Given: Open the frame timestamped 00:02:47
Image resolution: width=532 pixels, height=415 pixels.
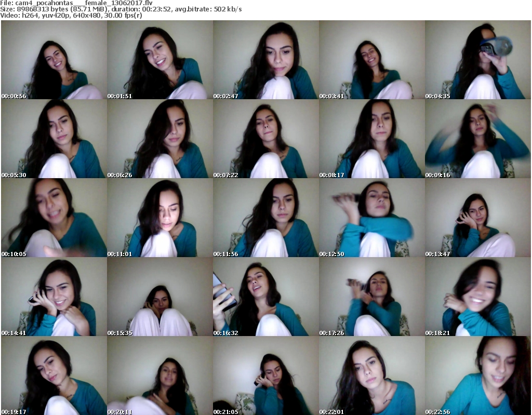Looking at the screenshot, I should pos(265,60).
